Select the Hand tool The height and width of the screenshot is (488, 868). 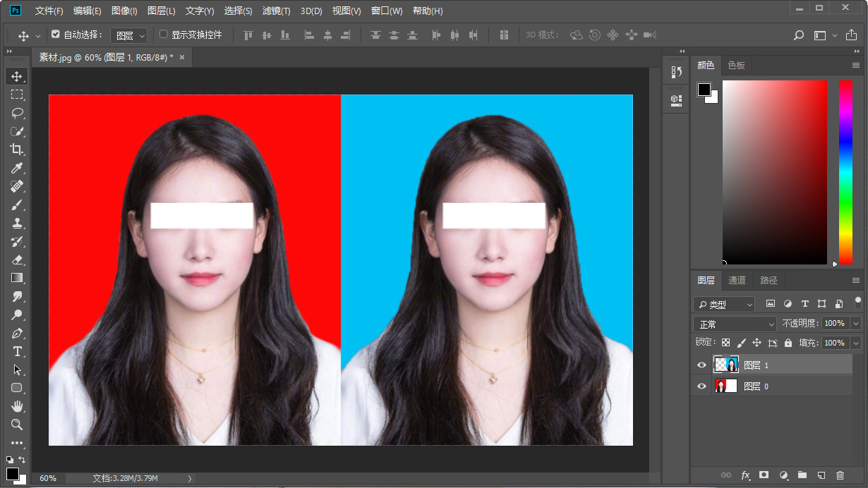click(17, 406)
